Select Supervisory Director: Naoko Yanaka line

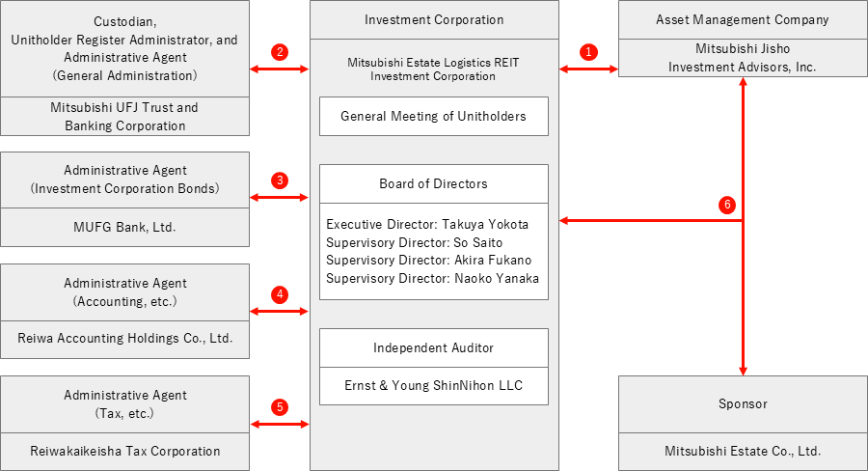(432, 279)
